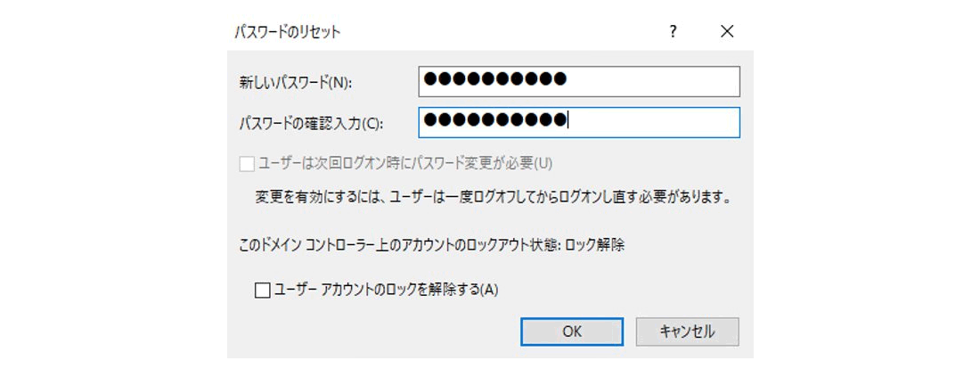This screenshot has height=377, width=980.
Task: Click the first masked dot in confirmation field
Action: [x=430, y=119]
